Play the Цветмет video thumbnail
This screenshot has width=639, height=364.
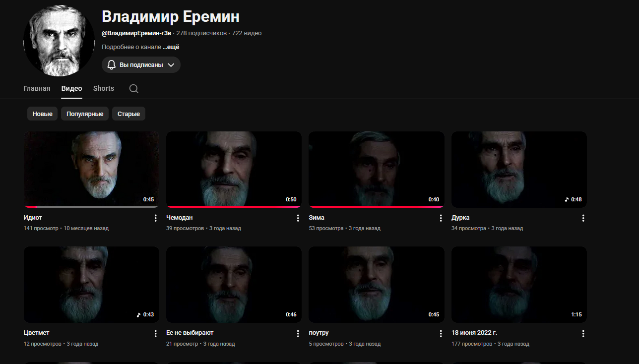91,285
